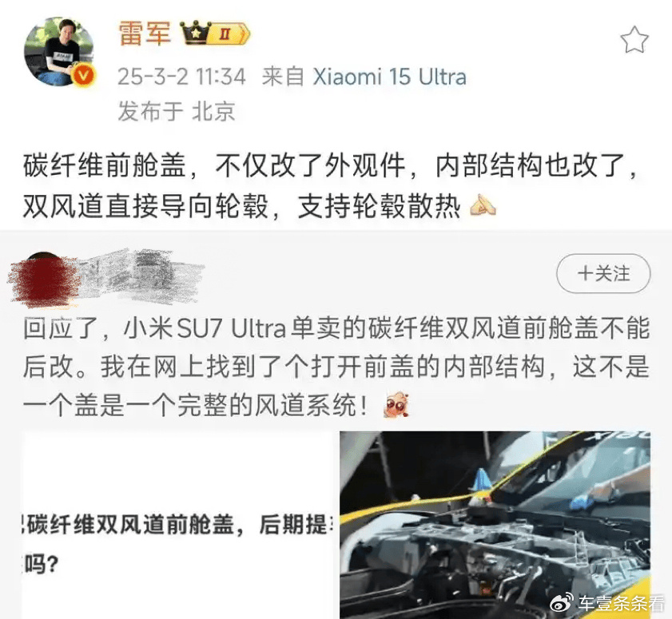Click the crown membership level badge
Image resolution: width=672 pixels, height=619 pixels.
[x=215, y=33]
